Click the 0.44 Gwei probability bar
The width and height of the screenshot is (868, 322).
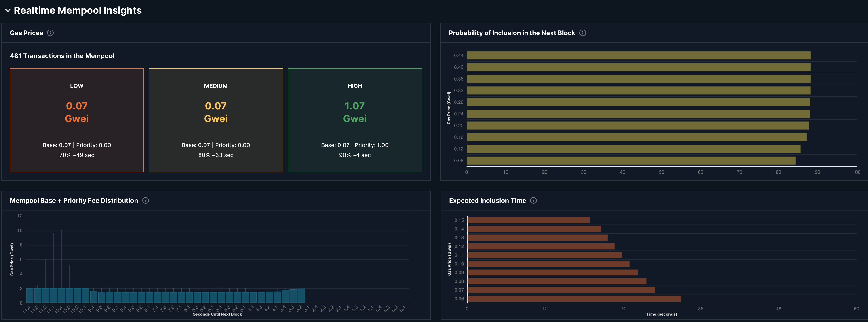pyautogui.click(x=638, y=55)
